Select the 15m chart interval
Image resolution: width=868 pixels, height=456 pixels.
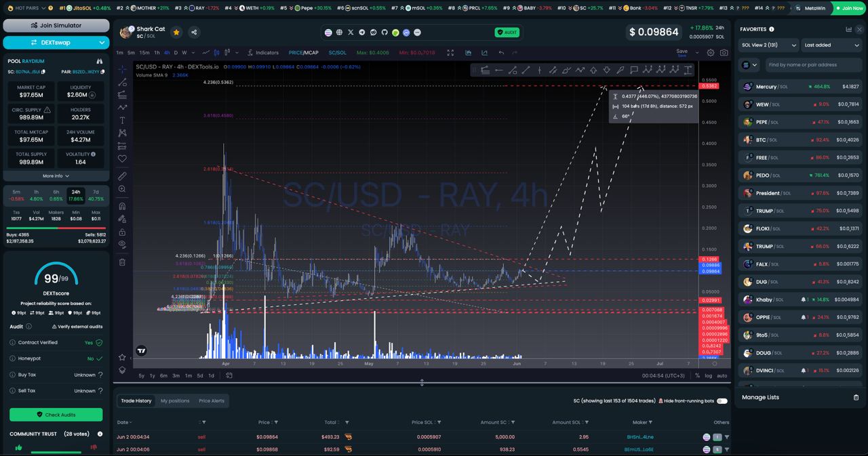tap(144, 52)
